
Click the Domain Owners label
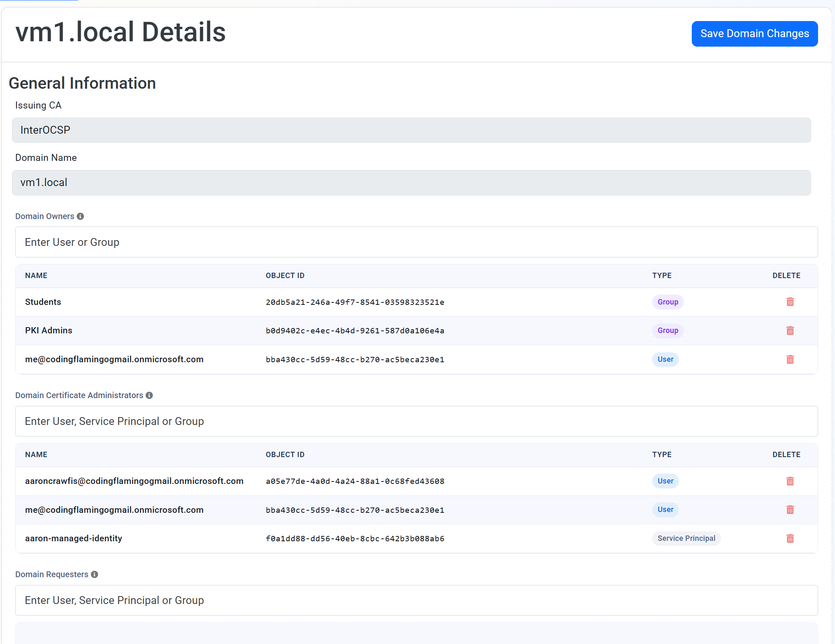45,216
